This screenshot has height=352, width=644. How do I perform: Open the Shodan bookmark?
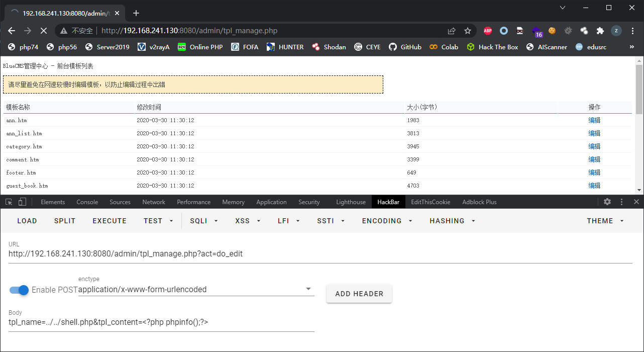(x=329, y=47)
